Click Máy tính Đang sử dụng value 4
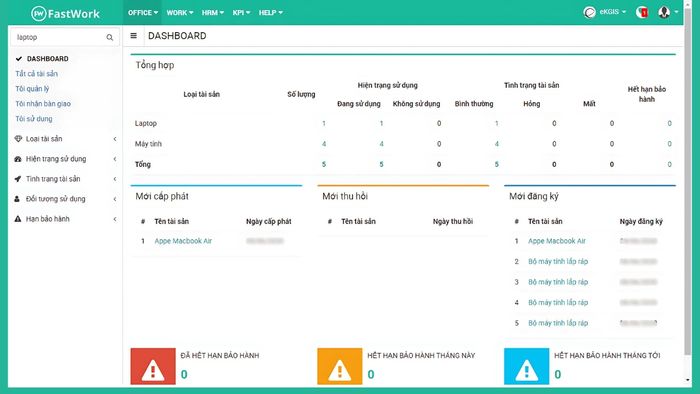700x394 pixels. point(381,144)
